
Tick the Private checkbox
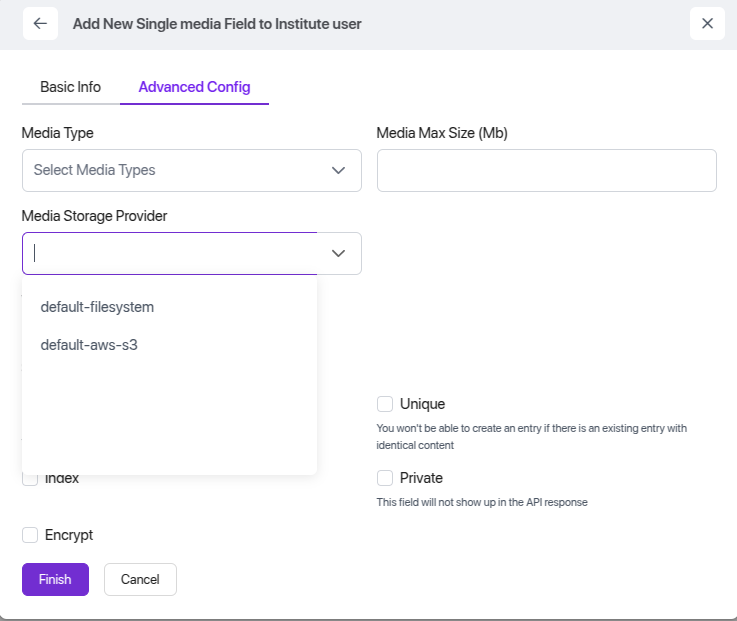(385, 478)
